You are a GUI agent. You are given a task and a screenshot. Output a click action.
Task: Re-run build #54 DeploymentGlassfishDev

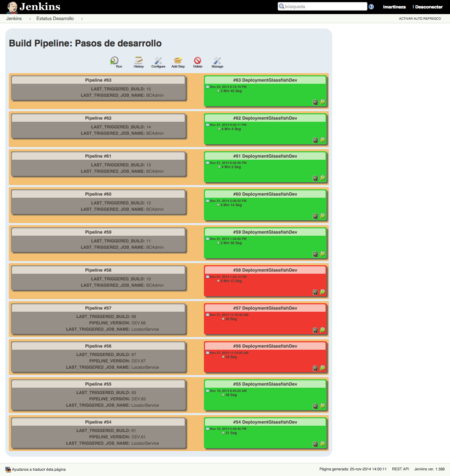[322, 444]
